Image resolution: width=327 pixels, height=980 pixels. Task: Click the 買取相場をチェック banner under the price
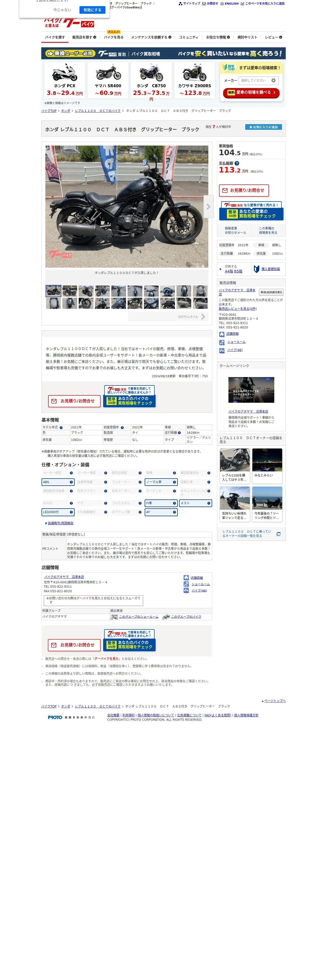pyautogui.click(x=251, y=211)
